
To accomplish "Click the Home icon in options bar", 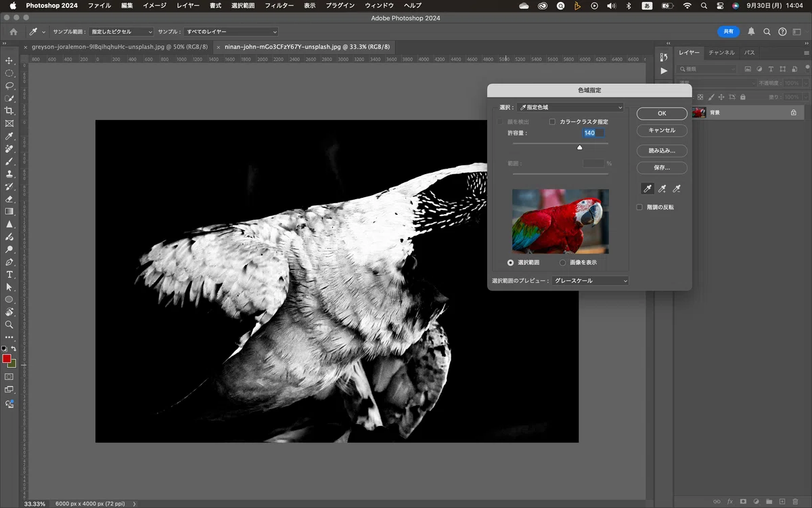I will pos(14,32).
